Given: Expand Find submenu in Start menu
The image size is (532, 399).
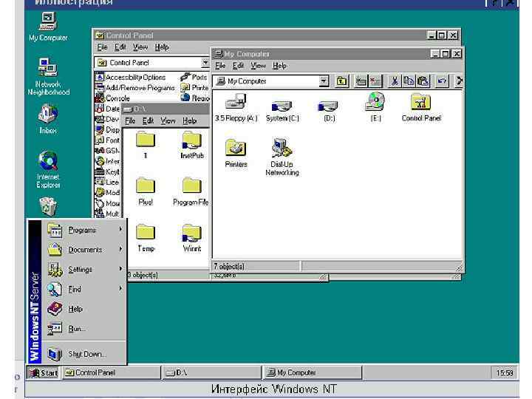Looking at the screenshot, I should pyautogui.click(x=85, y=289).
